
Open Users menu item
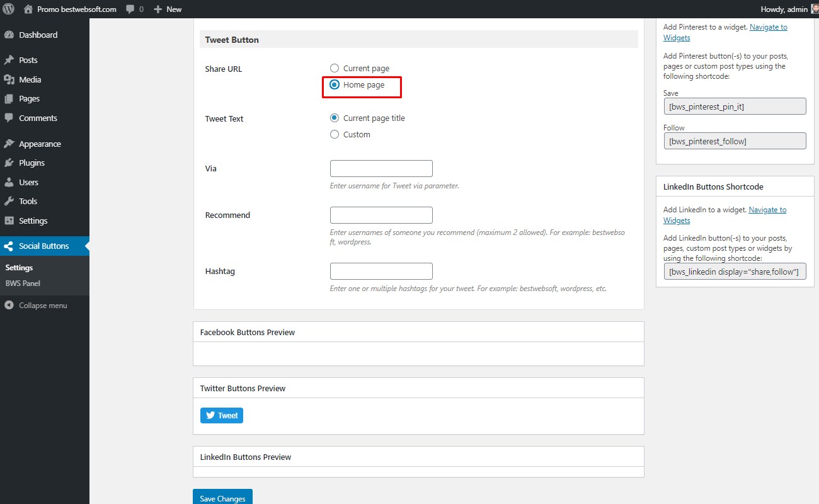[x=44, y=182]
